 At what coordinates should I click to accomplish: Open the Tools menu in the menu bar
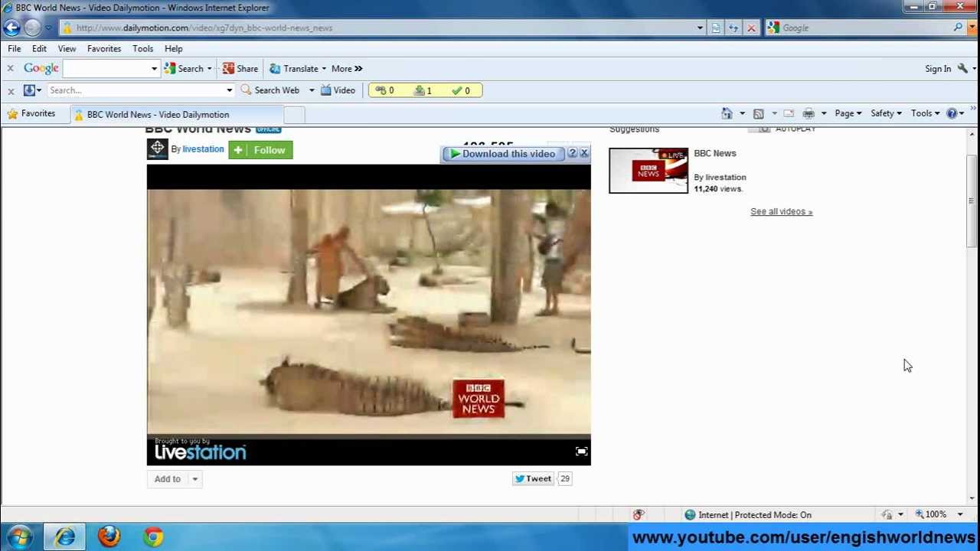(x=142, y=48)
